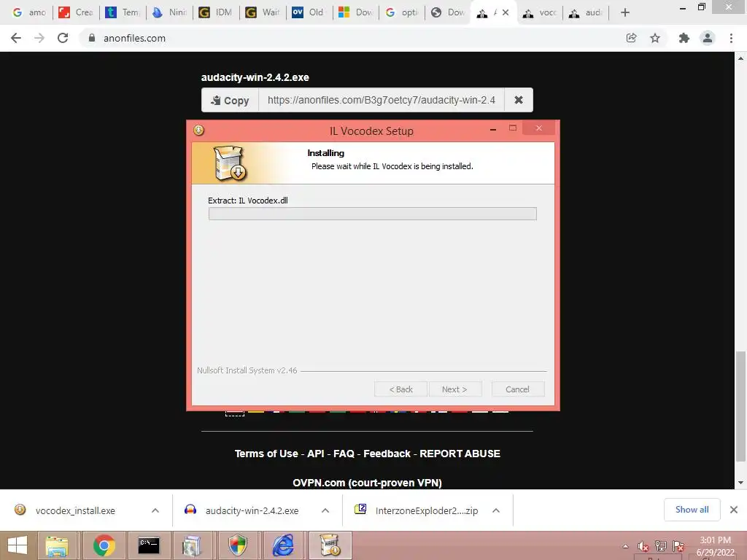Click the muted volume tray icon
This screenshot has height=560, width=747.
click(x=643, y=546)
